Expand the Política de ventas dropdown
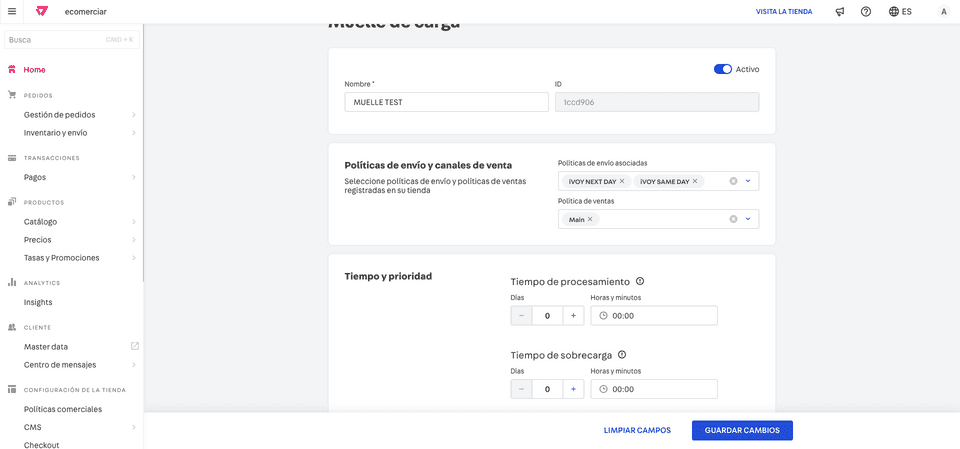This screenshot has width=960, height=449. pyautogui.click(x=748, y=219)
